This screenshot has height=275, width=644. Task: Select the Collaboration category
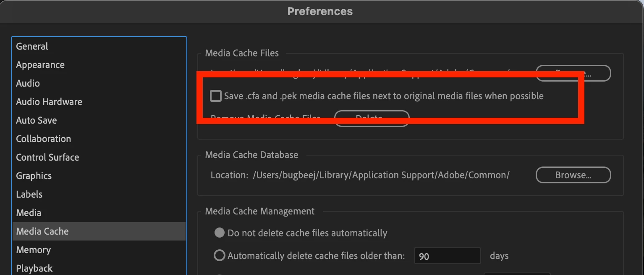pos(44,139)
